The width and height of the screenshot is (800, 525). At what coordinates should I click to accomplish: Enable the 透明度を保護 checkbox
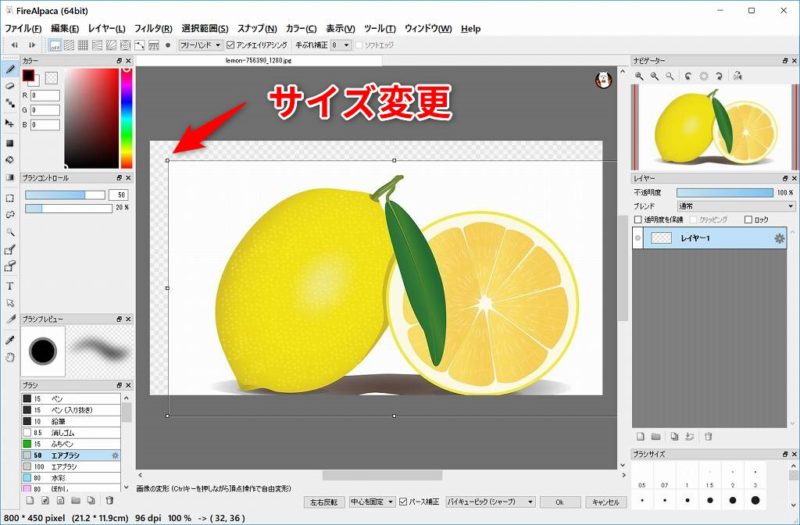click(x=639, y=219)
